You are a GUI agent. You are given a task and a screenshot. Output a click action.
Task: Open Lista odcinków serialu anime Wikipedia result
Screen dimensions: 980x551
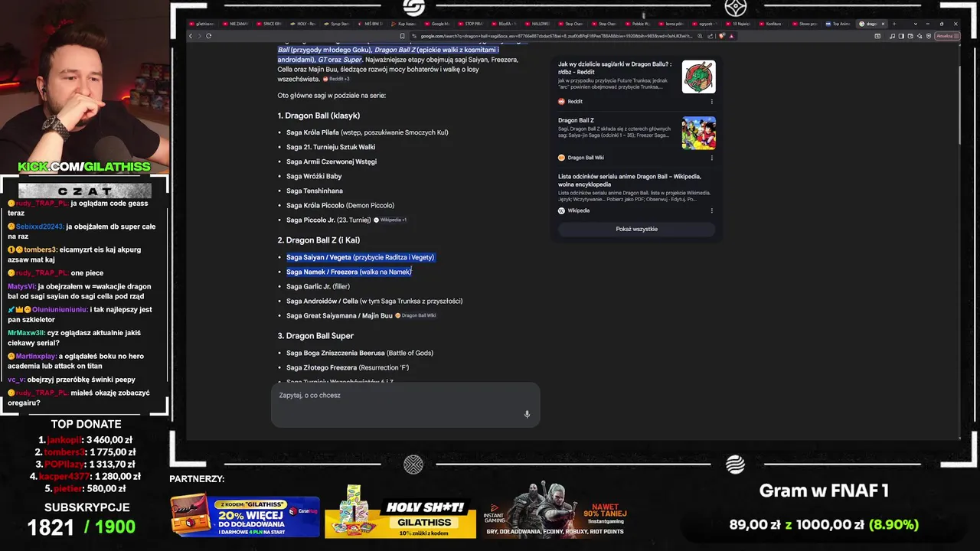point(629,181)
